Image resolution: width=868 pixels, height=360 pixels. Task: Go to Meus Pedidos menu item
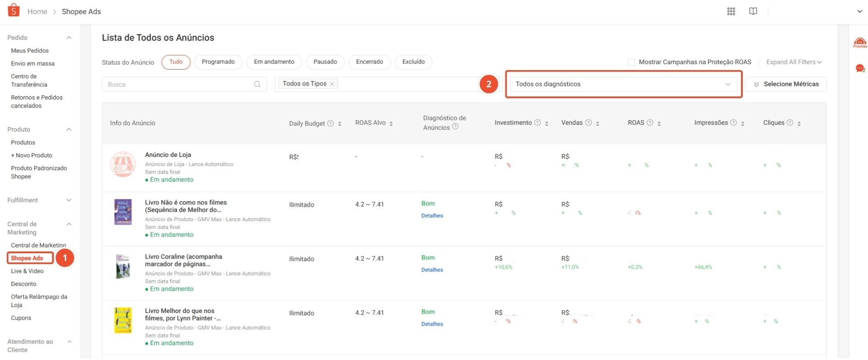[30, 51]
